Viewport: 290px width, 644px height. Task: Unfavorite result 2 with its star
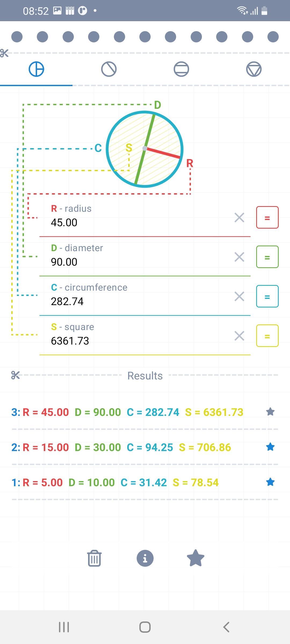click(270, 447)
